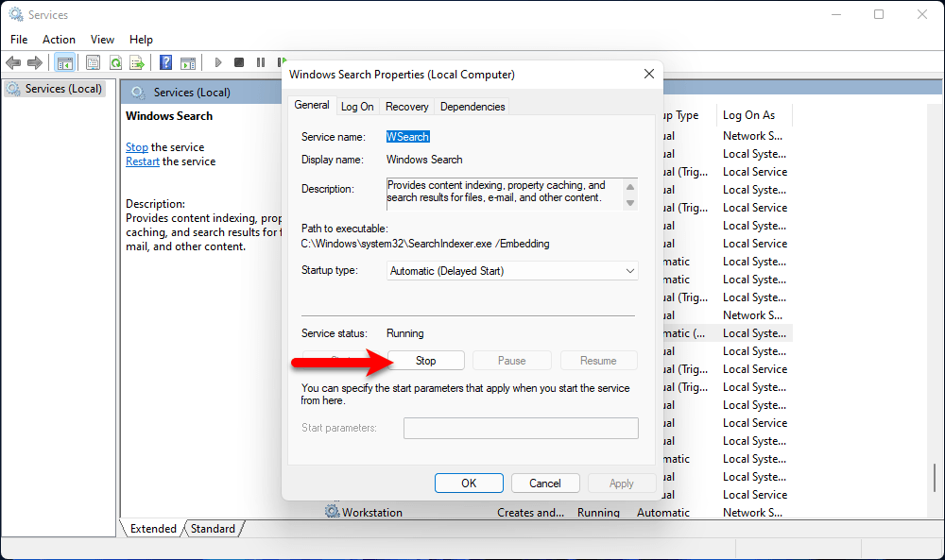Click the Restart the service link

click(x=143, y=161)
